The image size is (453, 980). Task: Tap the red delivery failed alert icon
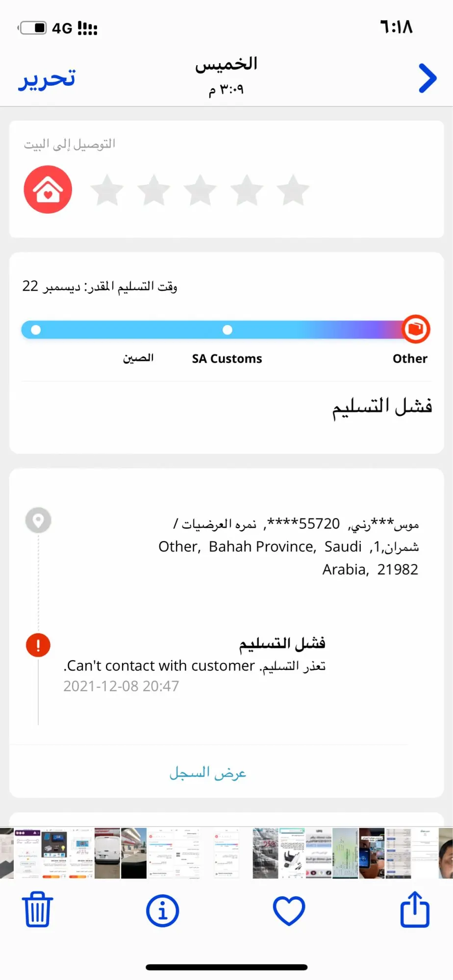38,645
